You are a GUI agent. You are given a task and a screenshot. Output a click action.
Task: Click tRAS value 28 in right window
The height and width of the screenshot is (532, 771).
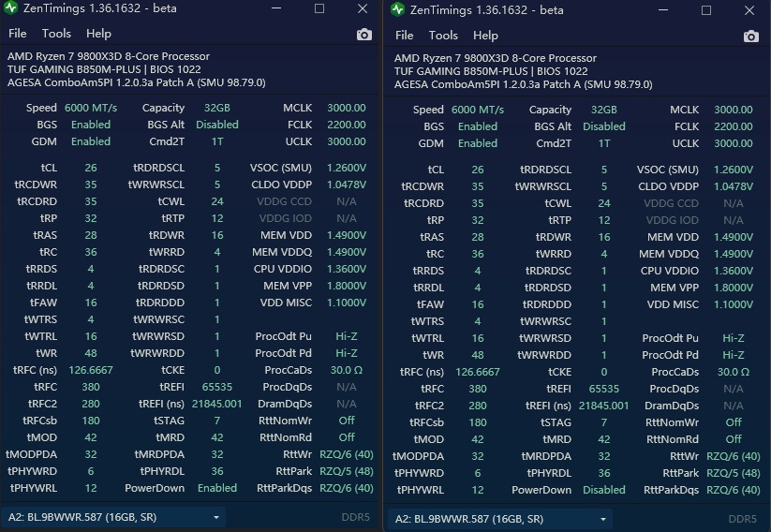pos(478,237)
